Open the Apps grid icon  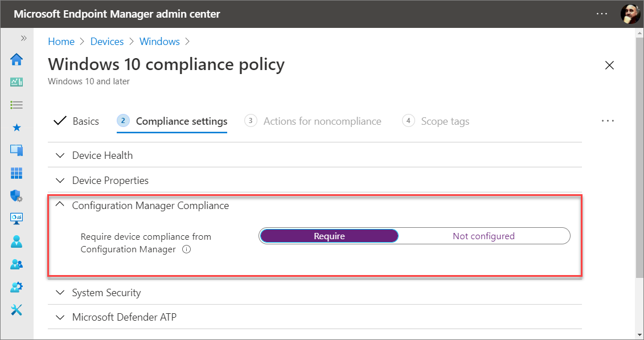[x=17, y=173]
